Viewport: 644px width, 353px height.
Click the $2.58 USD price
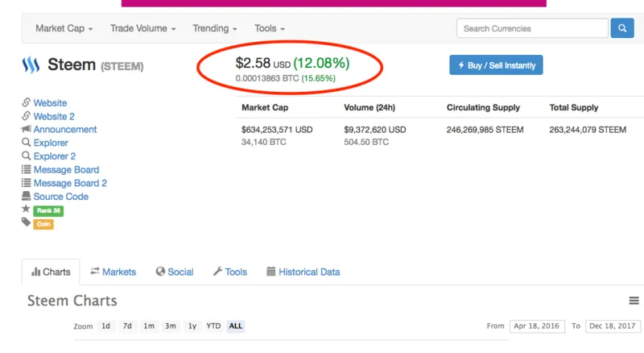click(x=263, y=64)
